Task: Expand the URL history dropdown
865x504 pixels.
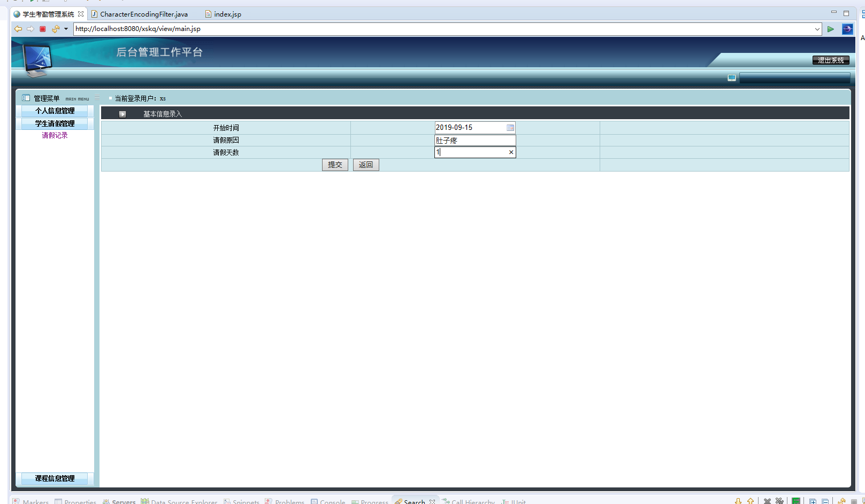Action: 817,29
